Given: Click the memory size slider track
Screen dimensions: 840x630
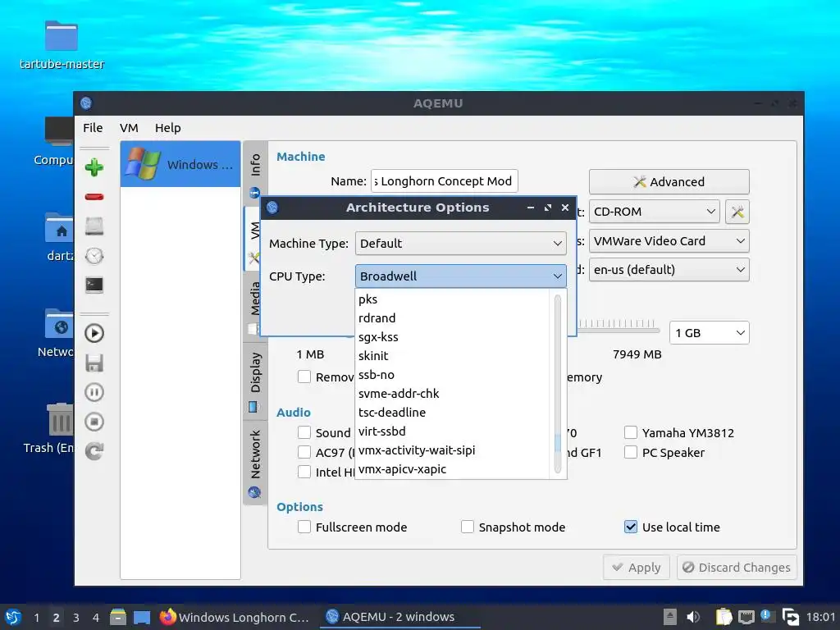Looking at the screenshot, I should pyautogui.click(x=619, y=331).
